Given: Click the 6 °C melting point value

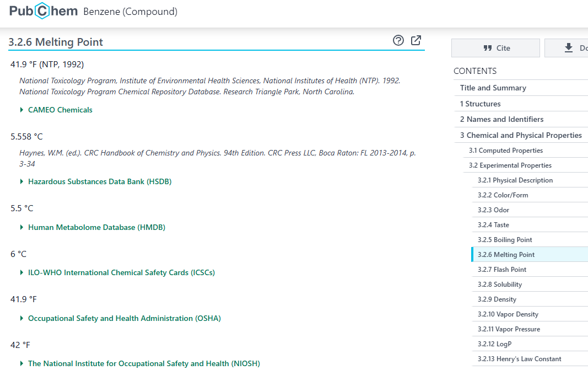Looking at the screenshot, I should [18, 254].
